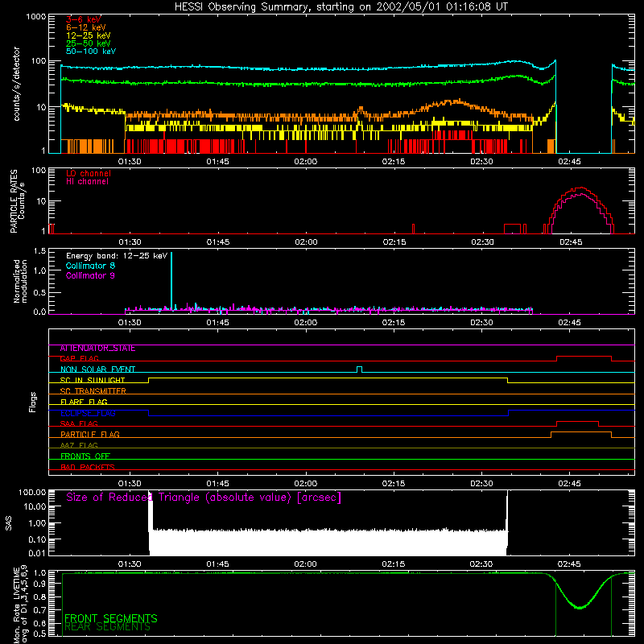Select the red 3-6 keV legend entry
The image size is (644, 644).
(83, 19)
